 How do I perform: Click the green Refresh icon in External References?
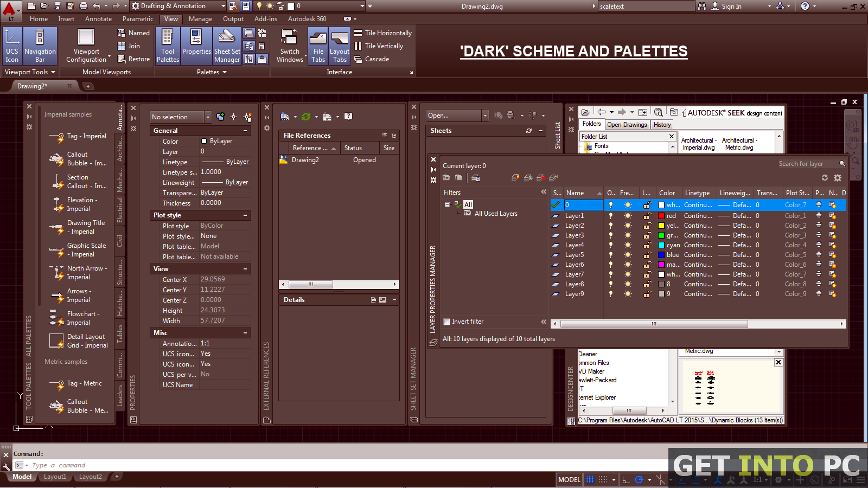(306, 117)
